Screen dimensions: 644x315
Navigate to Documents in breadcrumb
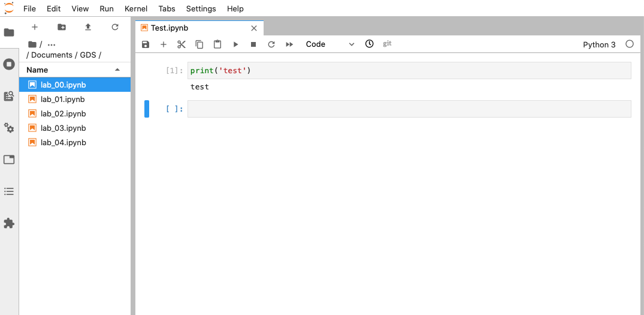pyautogui.click(x=52, y=55)
